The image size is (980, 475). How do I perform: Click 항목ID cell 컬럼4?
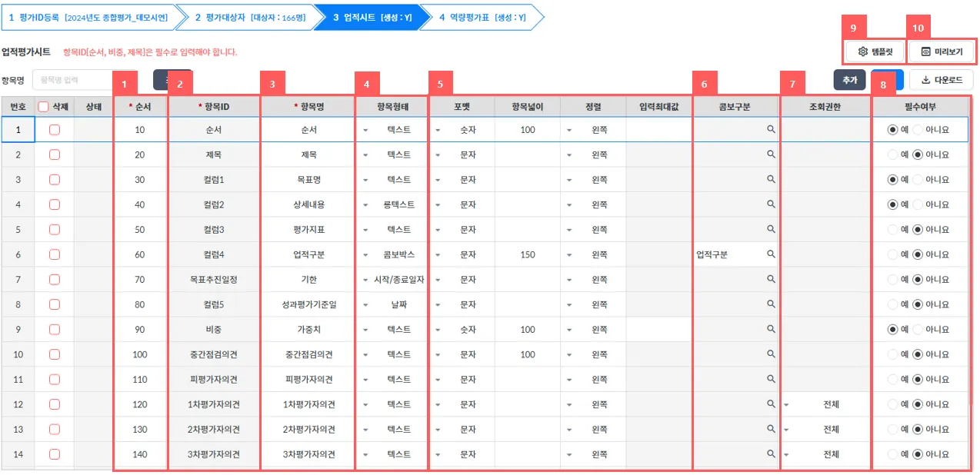click(214, 254)
